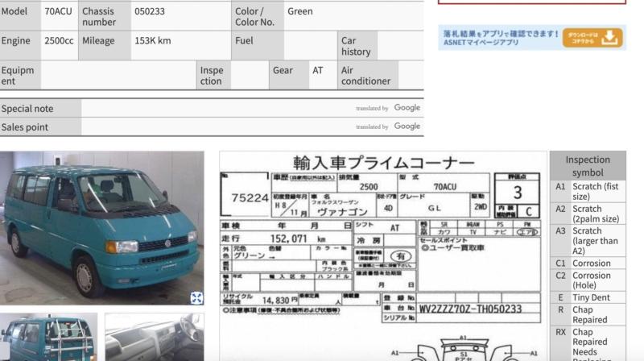This screenshot has width=644, height=361.
Task: Click the Chassis number value 050233
Action: coord(150,12)
